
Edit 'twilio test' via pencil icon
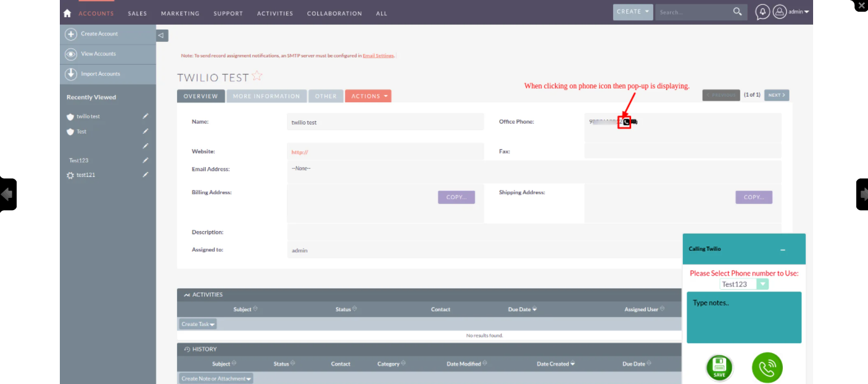tap(146, 116)
